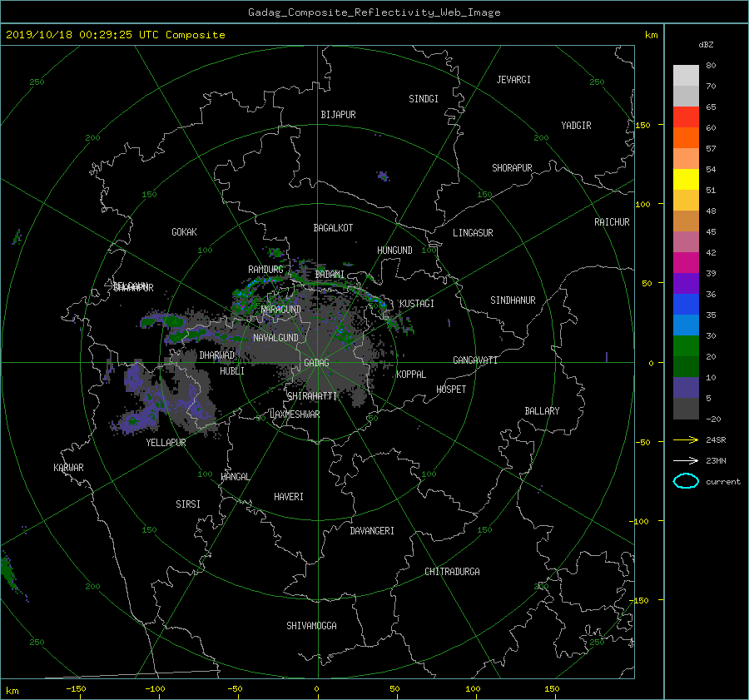
Task: Click the cyan 'current' ellipse legend icon
Action: coord(686,481)
